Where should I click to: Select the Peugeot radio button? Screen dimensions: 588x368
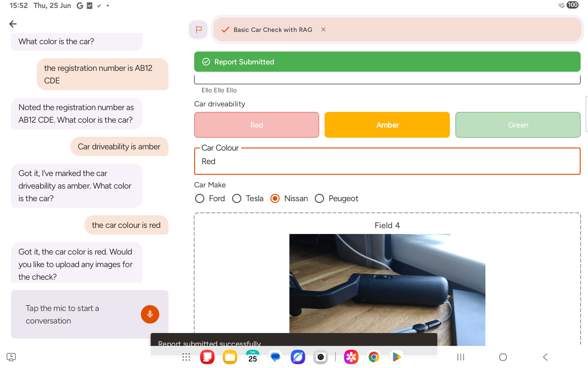[x=319, y=198]
